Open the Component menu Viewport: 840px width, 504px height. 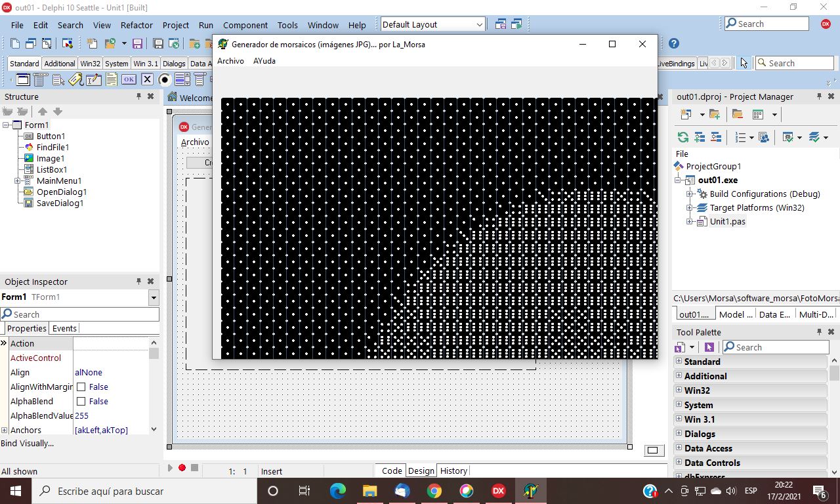pos(245,25)
